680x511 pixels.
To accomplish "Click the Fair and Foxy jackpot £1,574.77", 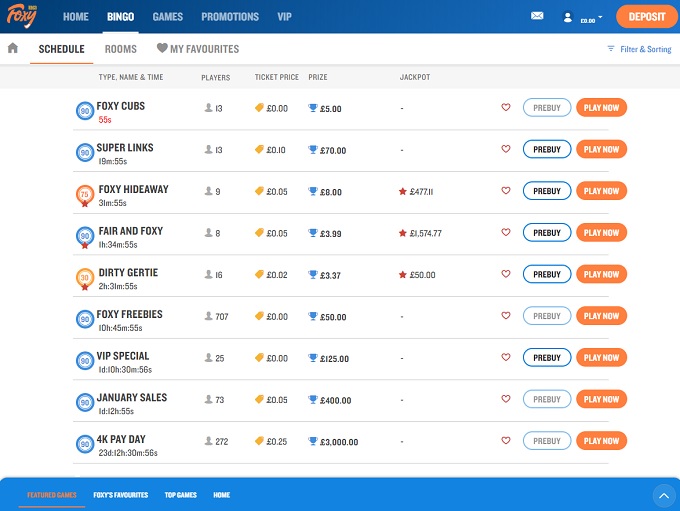I will coord(420,233).
